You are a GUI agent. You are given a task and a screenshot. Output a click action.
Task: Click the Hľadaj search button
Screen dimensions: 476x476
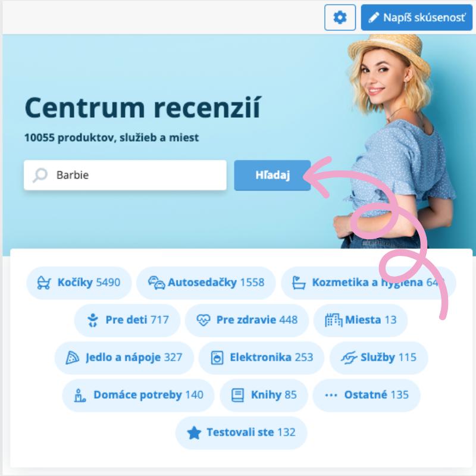click(273, 175)
